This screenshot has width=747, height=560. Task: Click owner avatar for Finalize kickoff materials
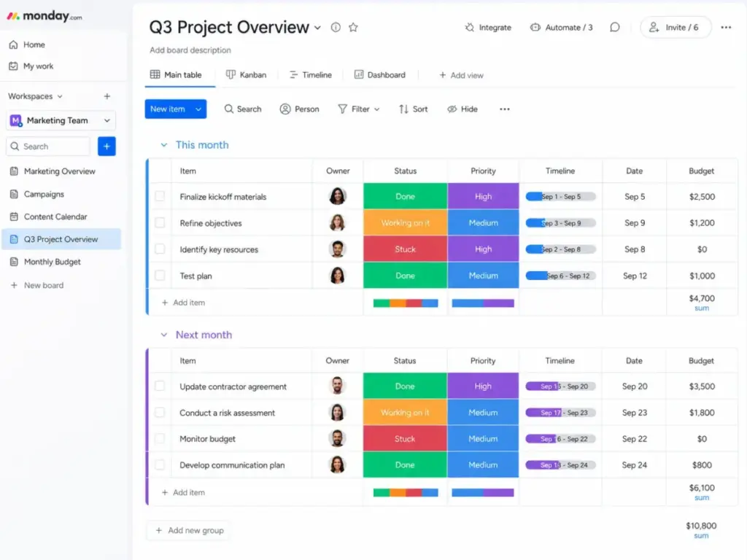(x=337, y=196)
